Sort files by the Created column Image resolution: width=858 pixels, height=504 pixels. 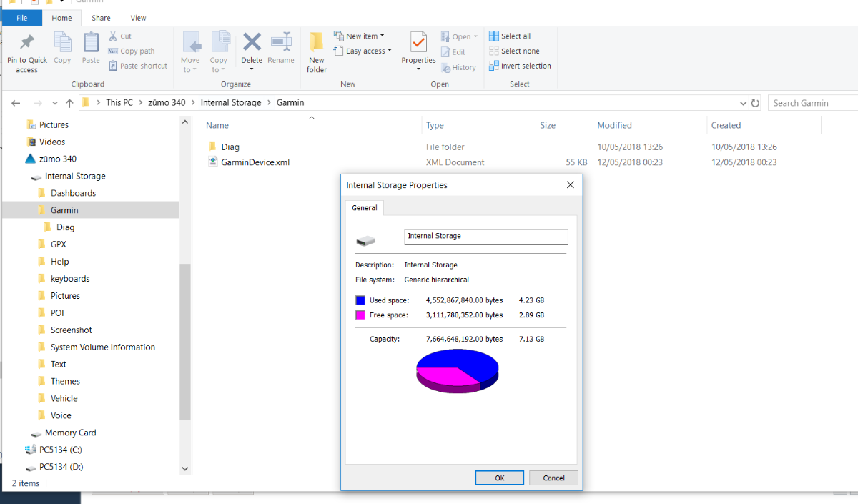coord(726,125)
